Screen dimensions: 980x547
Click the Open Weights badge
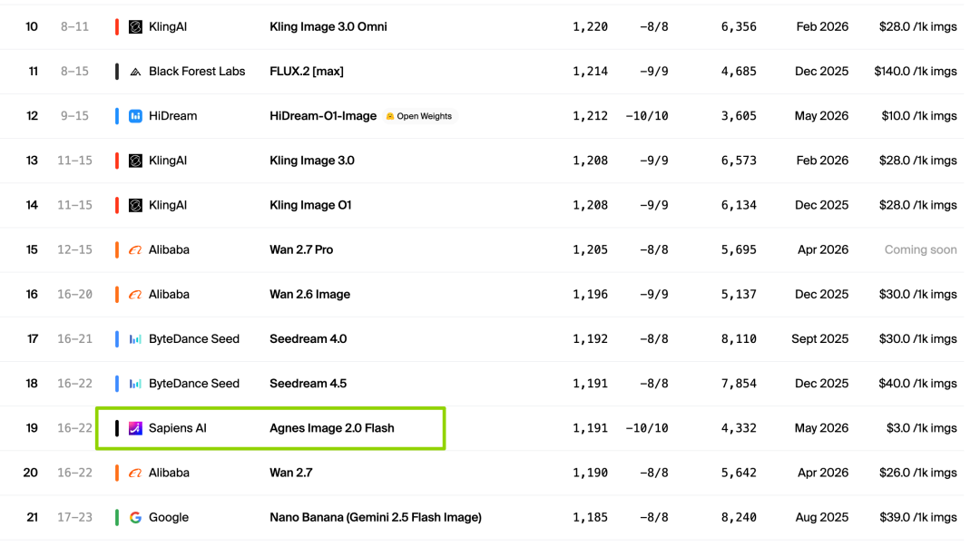point(418,116)
